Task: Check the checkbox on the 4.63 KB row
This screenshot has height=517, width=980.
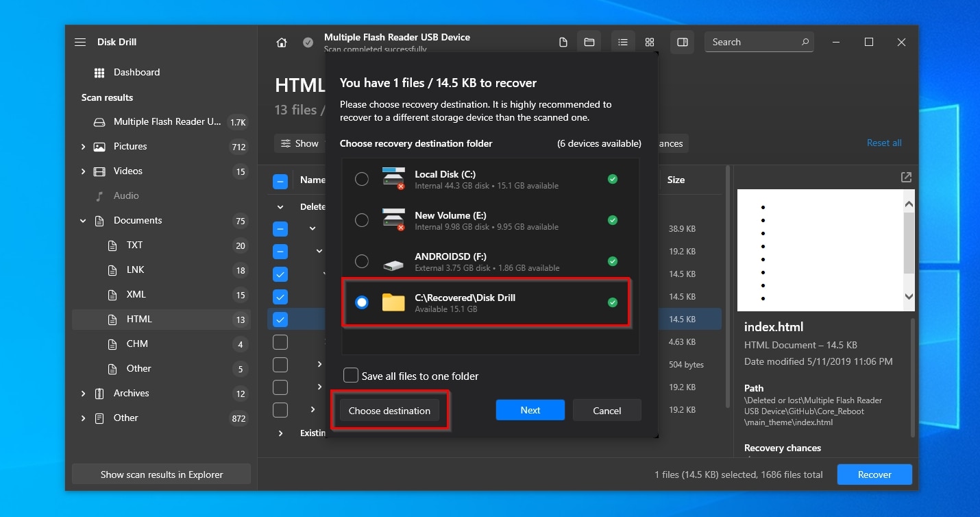Action: click(280, 341)
